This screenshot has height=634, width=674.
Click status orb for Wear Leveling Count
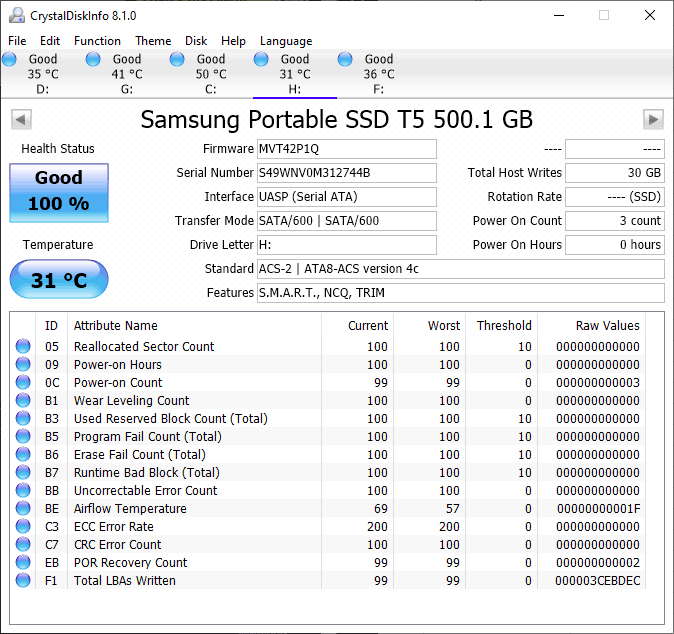coord(23,400)
